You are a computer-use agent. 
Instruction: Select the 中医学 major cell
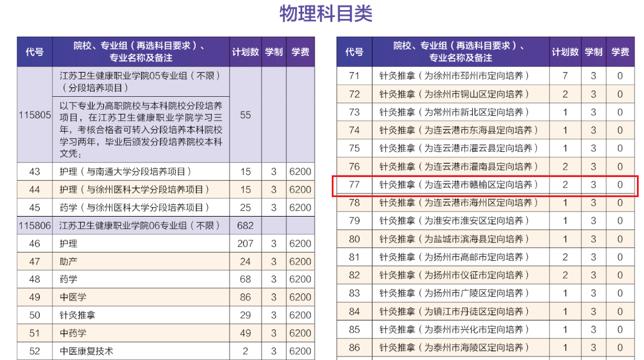coord(73,297)
